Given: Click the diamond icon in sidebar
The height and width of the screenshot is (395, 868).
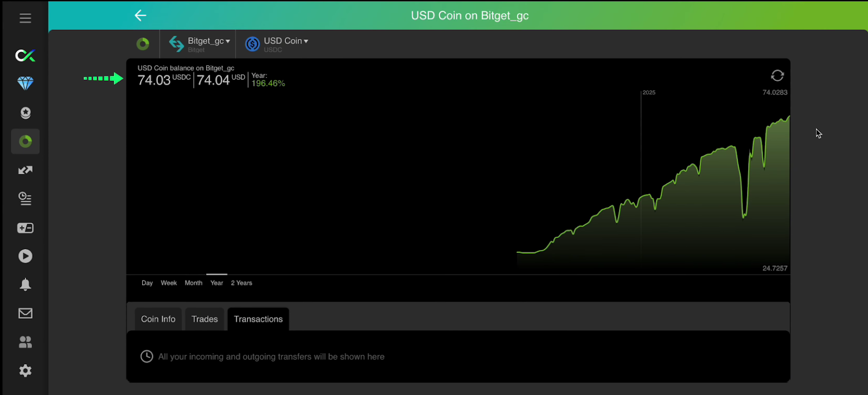Looking at the screenshot, I should pyautogui.click(x=25, y=83).
